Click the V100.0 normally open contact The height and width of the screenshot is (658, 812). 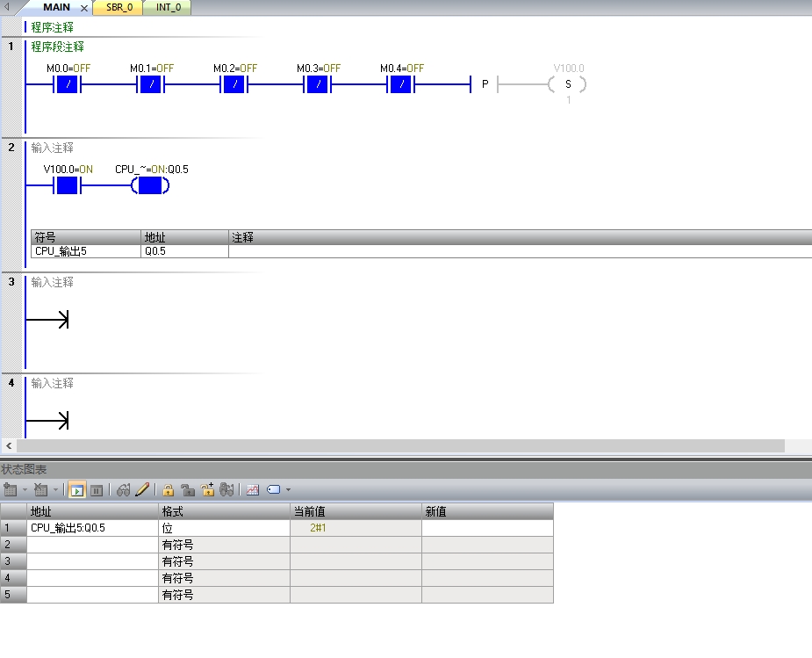click(67, 185)
